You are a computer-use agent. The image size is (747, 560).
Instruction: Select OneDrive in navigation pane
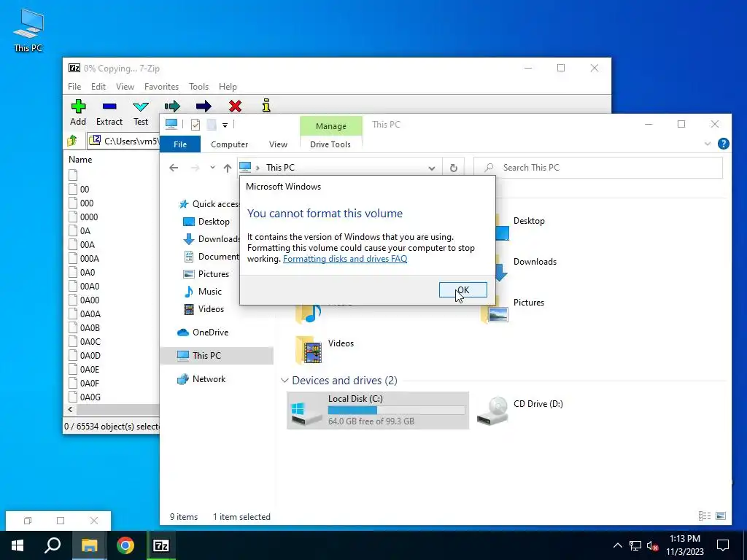203,332
